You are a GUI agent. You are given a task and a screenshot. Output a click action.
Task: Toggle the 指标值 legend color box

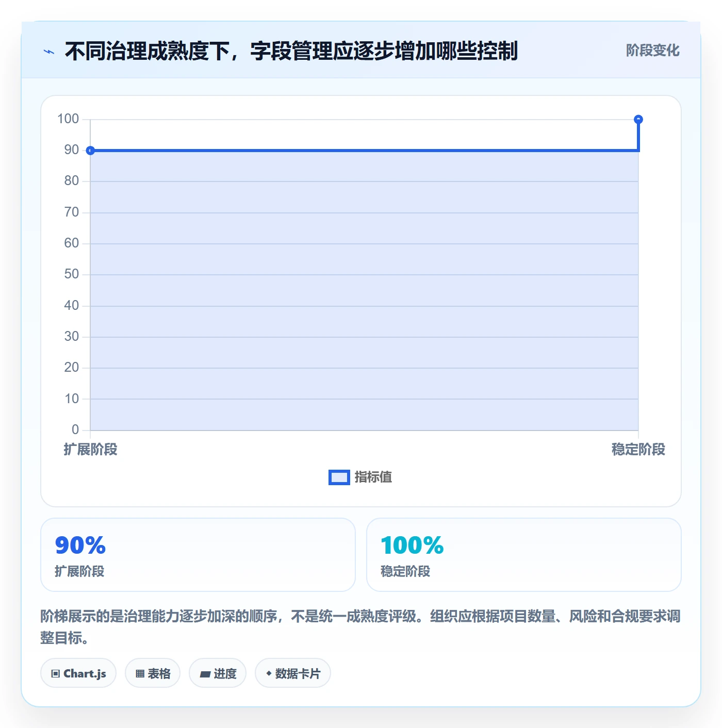pyautogui.click(x=339, y=477)
